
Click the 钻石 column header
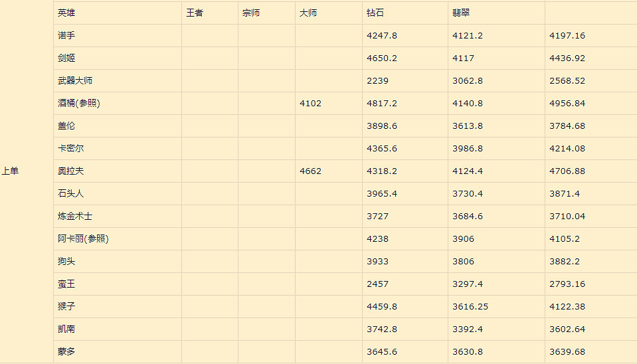point(375,13)
